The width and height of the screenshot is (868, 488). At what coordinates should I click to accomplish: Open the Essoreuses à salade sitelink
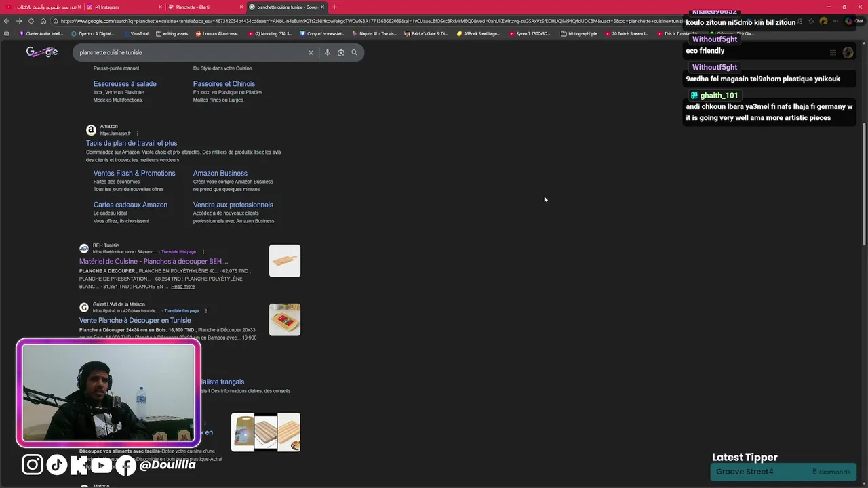[x=125, y=84]
